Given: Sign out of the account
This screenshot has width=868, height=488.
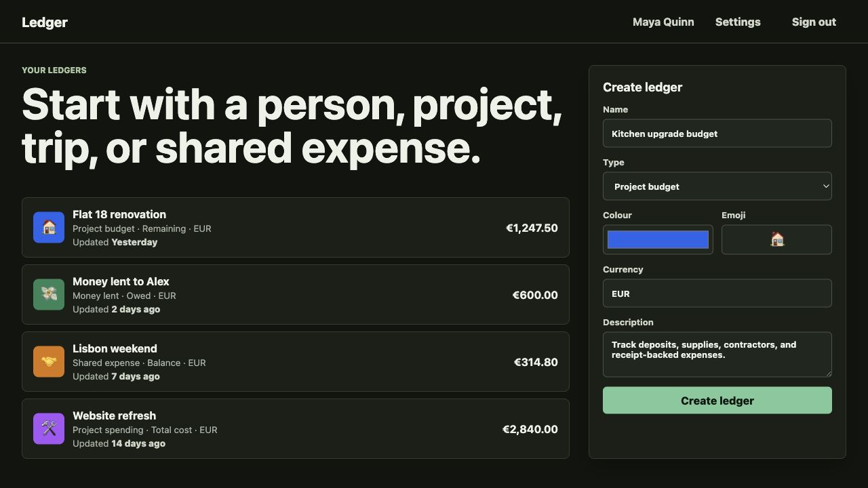Looking at the screenshot, I should tap(814, 22).
